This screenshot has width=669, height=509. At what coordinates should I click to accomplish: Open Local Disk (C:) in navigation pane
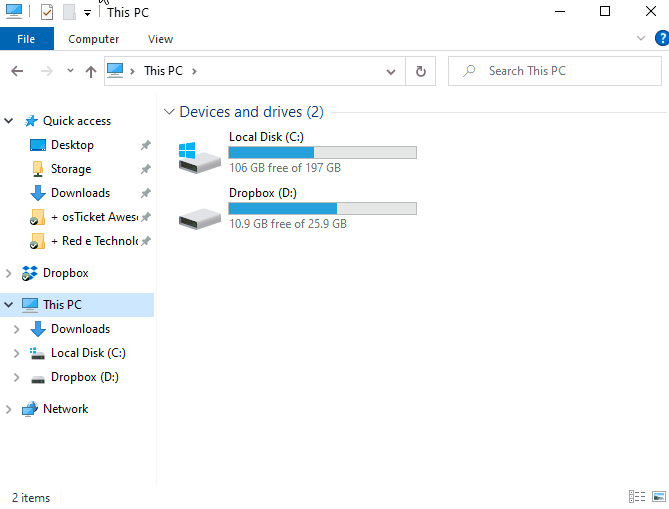click(x=88, y=353)
